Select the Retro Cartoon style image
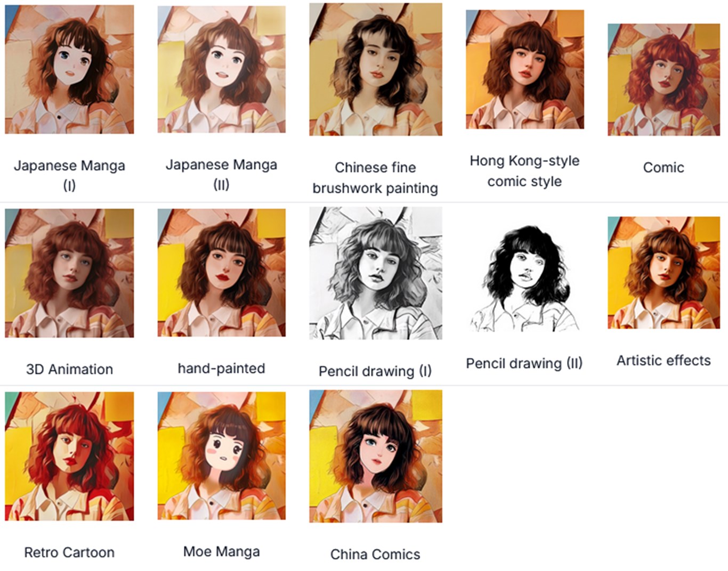 [x=69, y=456]
